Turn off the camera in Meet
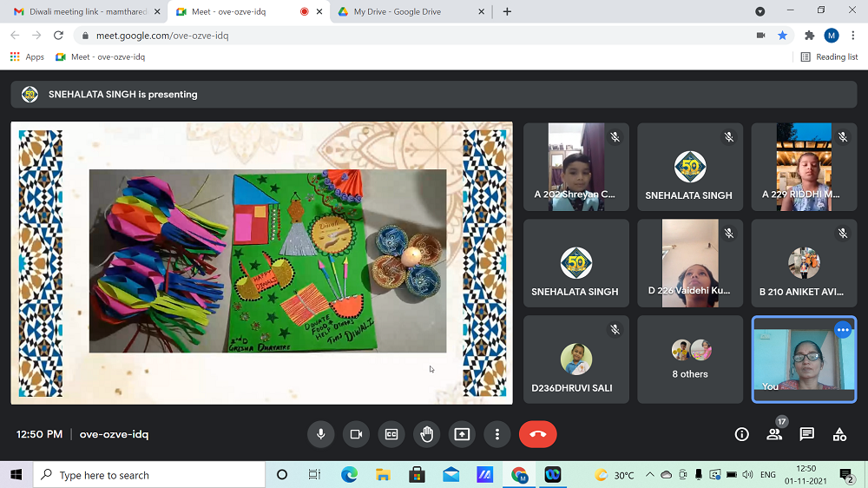Viewport: 868px width, 488px height. point(356,434)
